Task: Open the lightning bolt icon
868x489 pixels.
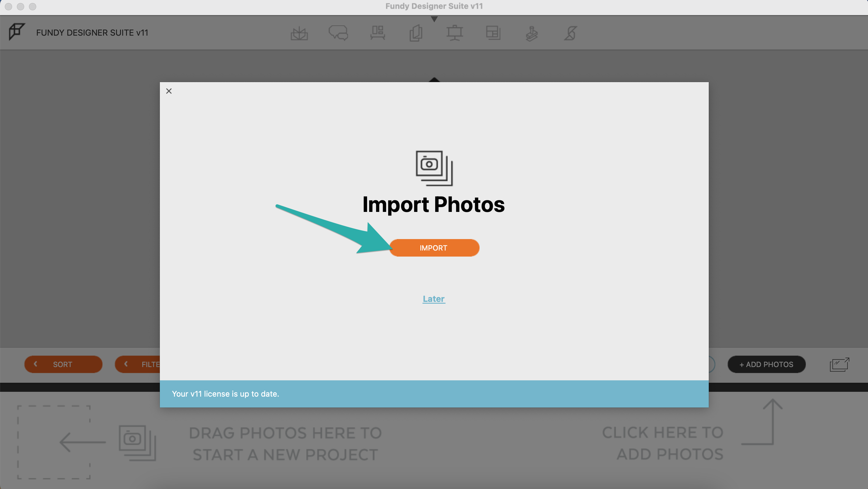Action: (x=570, y=33)
